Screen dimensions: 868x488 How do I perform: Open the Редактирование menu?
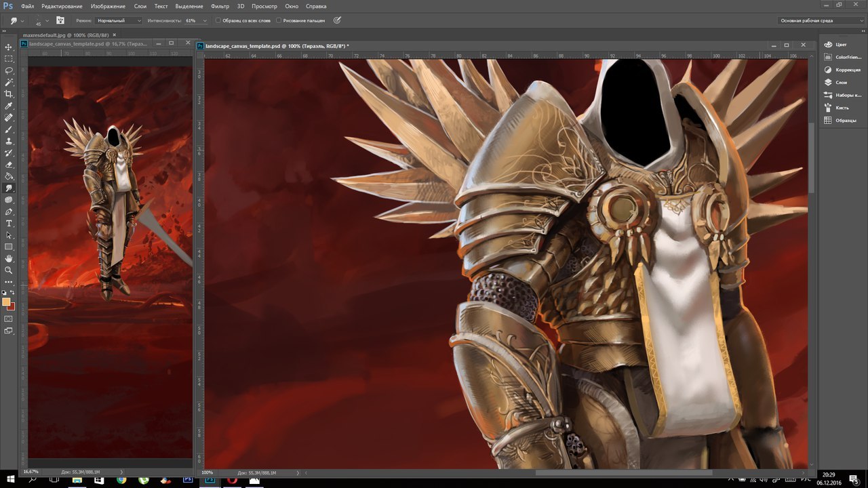[x=63, y=6]
